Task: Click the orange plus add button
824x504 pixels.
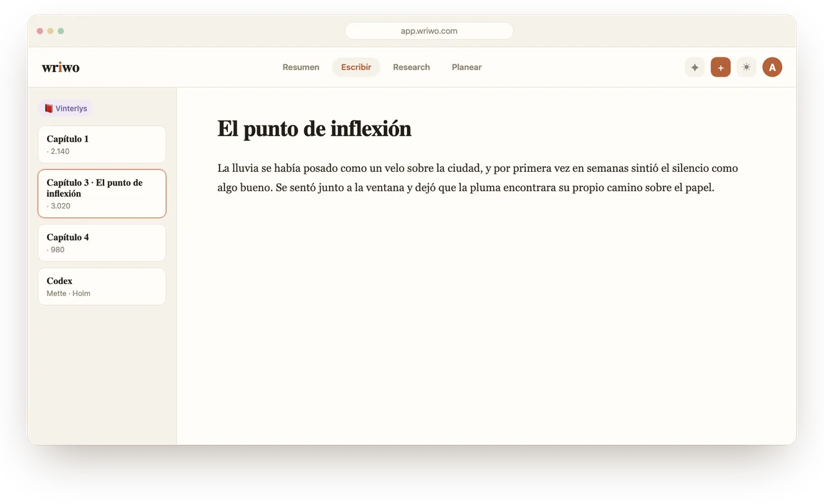Action: [x=720, y=67]
